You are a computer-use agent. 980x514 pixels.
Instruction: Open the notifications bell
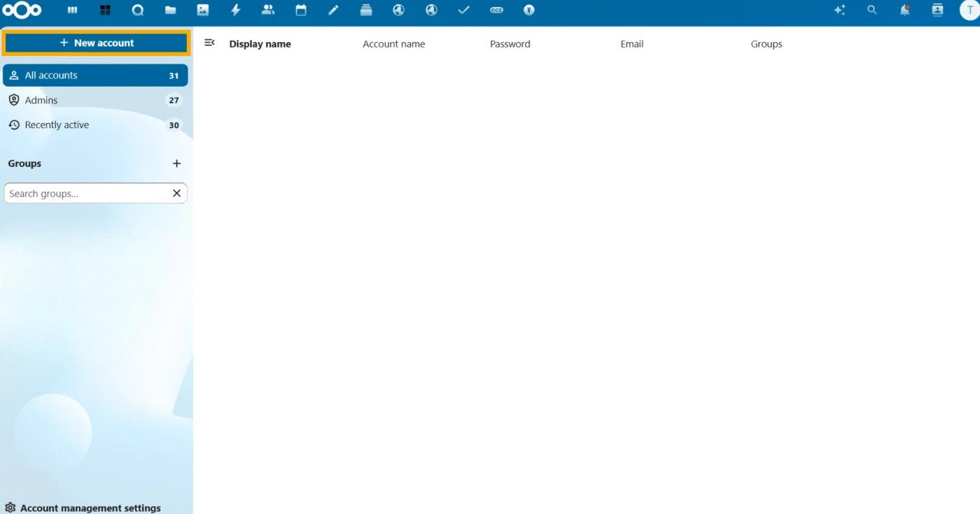click(x=905, y=10)
